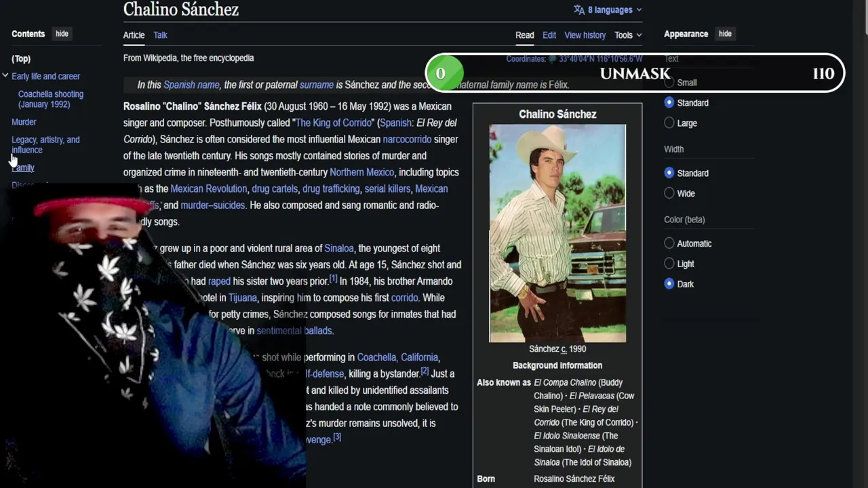
Task: Click the 'Background information' infobox header
Action: (x=557, y=365)
